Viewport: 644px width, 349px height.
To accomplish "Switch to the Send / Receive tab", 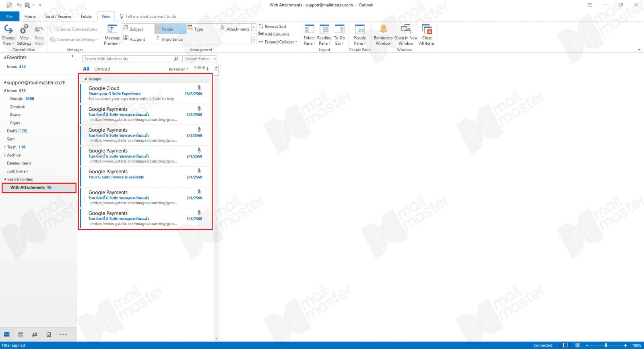I will (58, 17).
